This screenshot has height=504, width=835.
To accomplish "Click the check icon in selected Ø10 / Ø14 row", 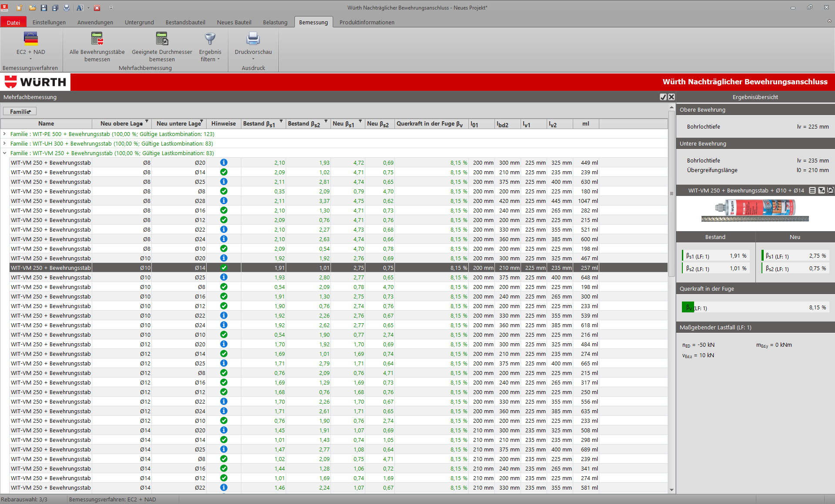I will pyautogui.click(x=224, y=268).
